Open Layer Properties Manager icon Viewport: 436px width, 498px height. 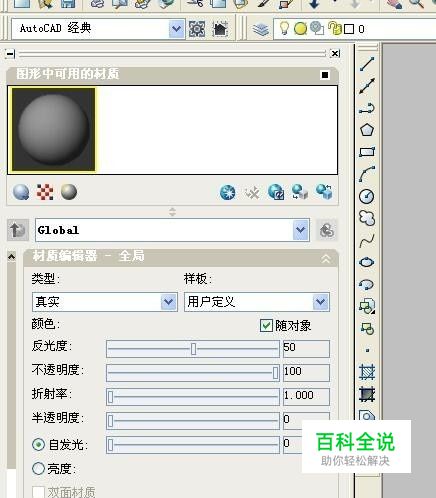(x=260, y=29)
